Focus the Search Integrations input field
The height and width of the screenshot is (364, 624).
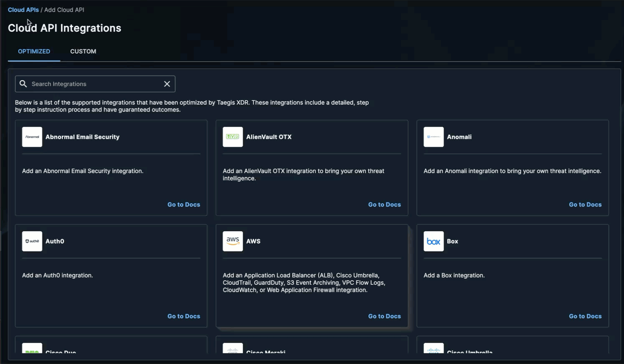click(95, 84)
